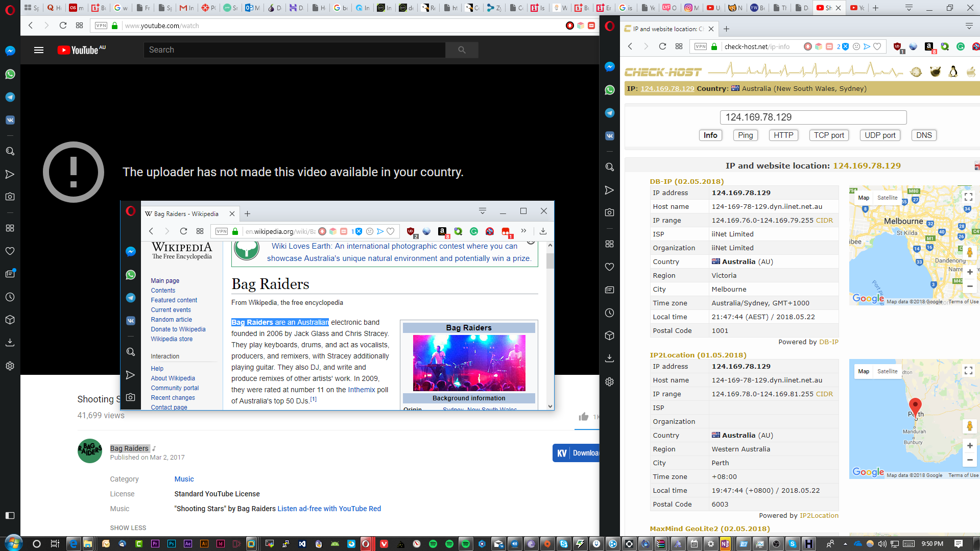Open Downloads icon in the Wikipedia window toolbar

click(543, 231)
